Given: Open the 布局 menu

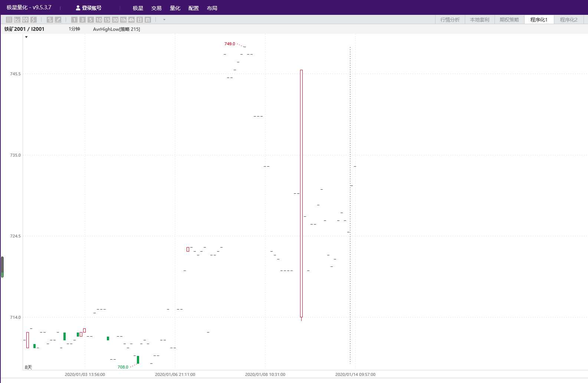Looking at the screenshot, I should point(212,8).
